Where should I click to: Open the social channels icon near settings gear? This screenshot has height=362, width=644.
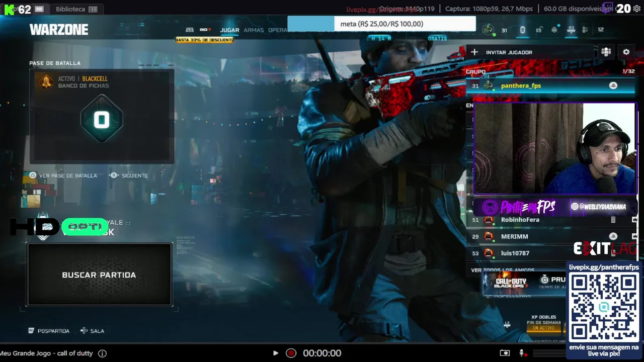click(x=606, y=52)
